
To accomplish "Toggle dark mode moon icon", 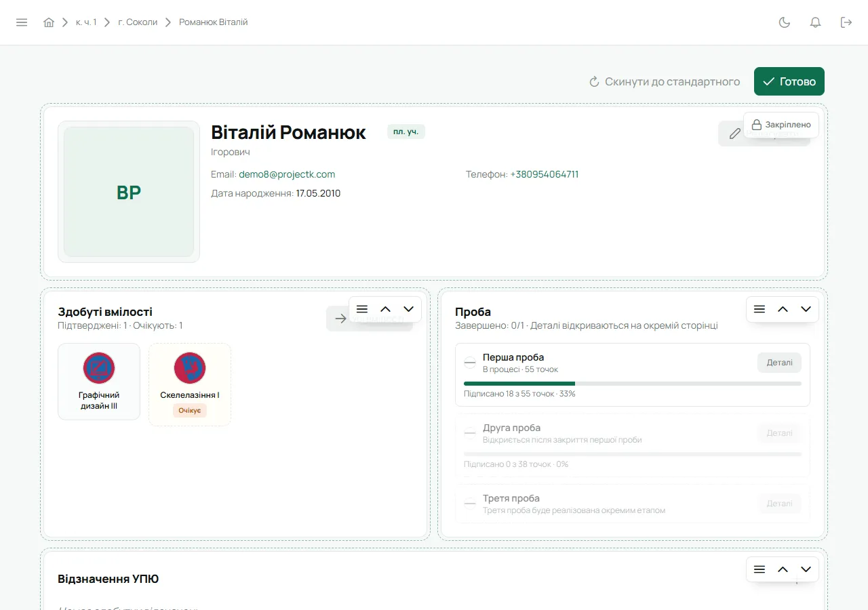I will (785, 22).
